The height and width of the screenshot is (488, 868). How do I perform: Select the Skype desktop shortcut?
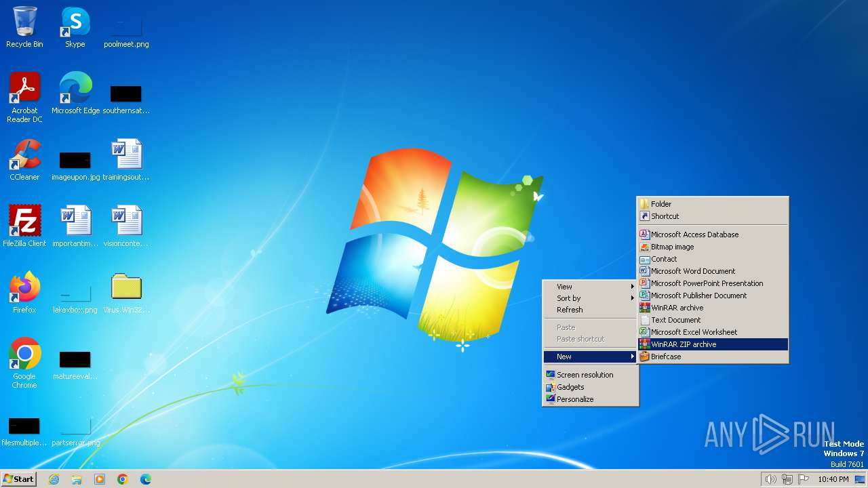coord(75,27)
